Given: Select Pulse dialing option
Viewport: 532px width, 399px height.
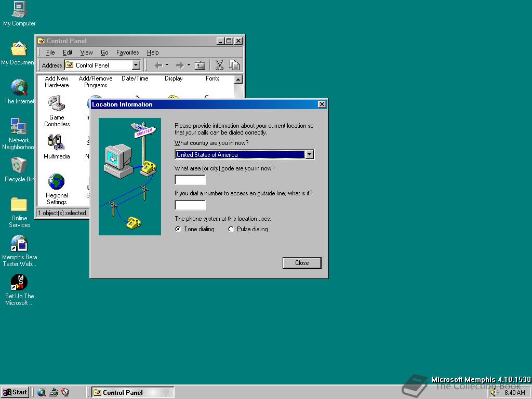Looking at the screenshot, I should pyautogui.click(x=248, y=229).
